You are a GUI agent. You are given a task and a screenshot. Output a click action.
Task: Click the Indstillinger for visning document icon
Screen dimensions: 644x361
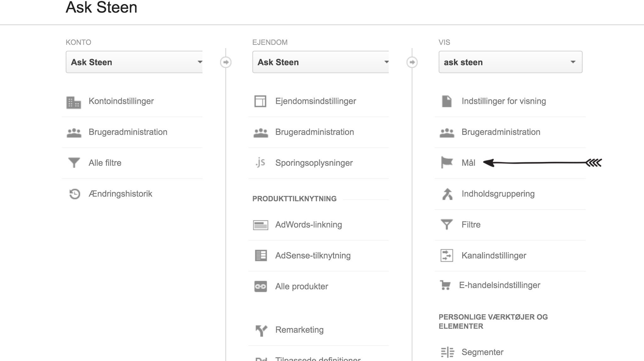click(x=447, y=101)
